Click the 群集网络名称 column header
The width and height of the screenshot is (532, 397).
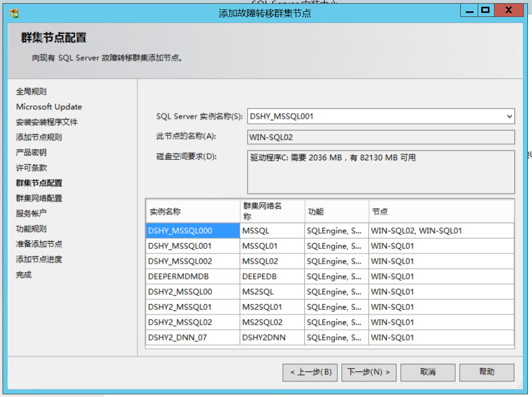pyautogui.click(x=272, y=212)
